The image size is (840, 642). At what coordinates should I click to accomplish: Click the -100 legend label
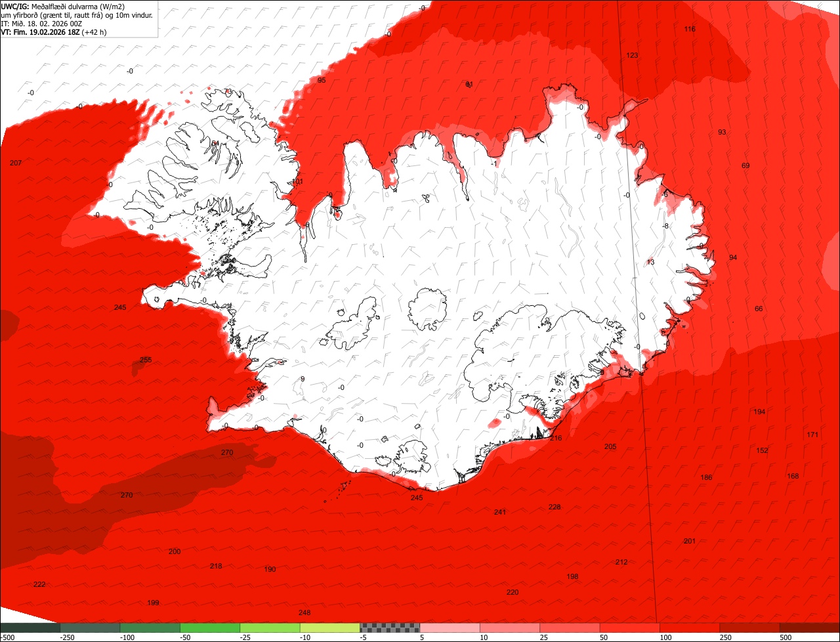[127, 637]
